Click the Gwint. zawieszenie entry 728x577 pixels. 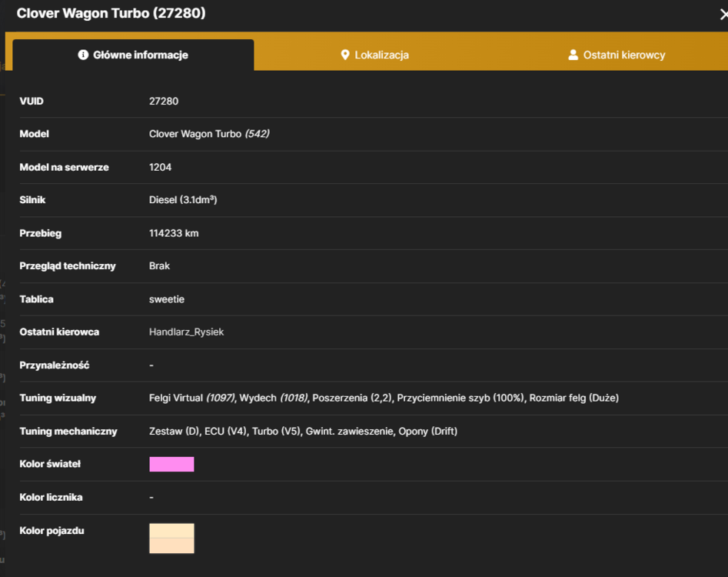tap(349, 431)
